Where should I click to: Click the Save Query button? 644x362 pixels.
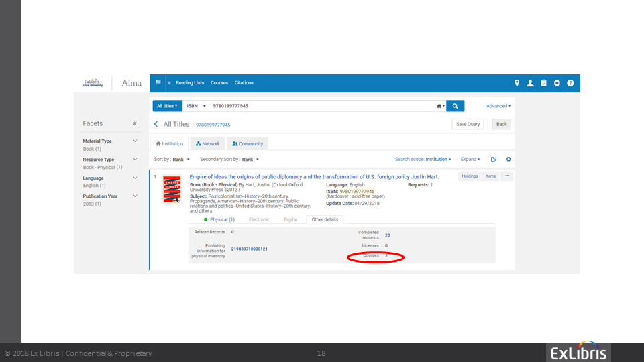click(x=468, y=124)
